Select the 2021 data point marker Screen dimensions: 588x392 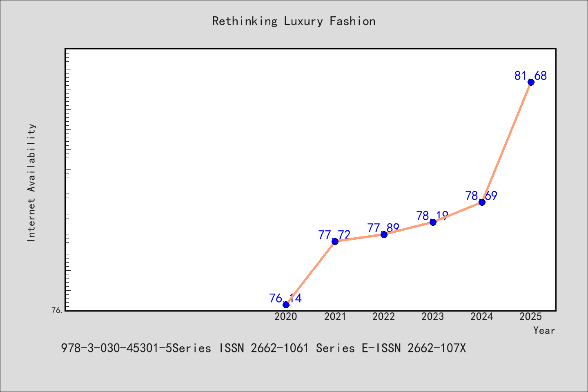pos(335,241)
